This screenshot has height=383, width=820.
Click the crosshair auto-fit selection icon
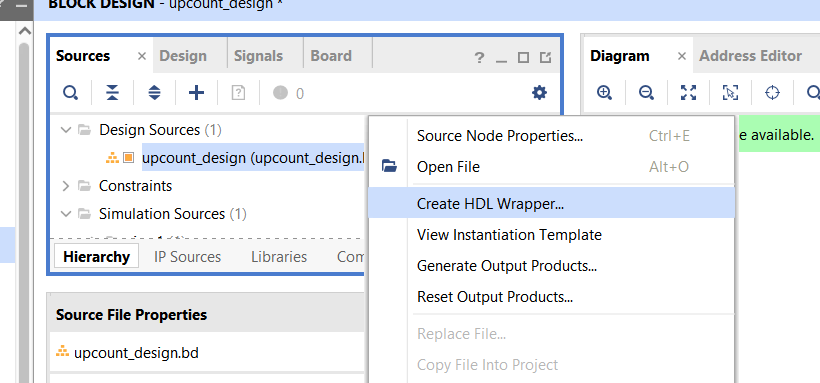[x=772, y=93]
